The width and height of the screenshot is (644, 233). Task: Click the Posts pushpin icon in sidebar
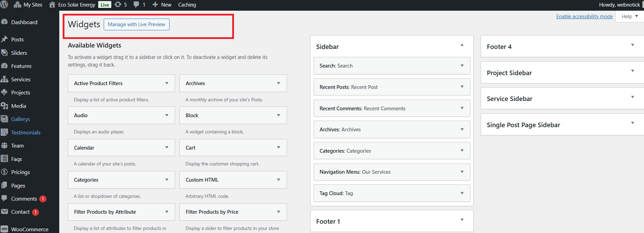[x=4, y=39]
